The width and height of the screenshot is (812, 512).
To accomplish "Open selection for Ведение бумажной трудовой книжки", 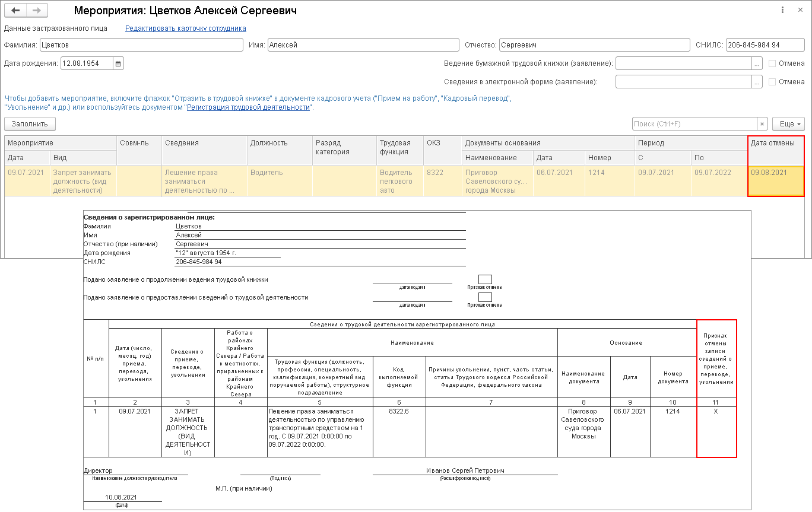I will coord(757,63).
